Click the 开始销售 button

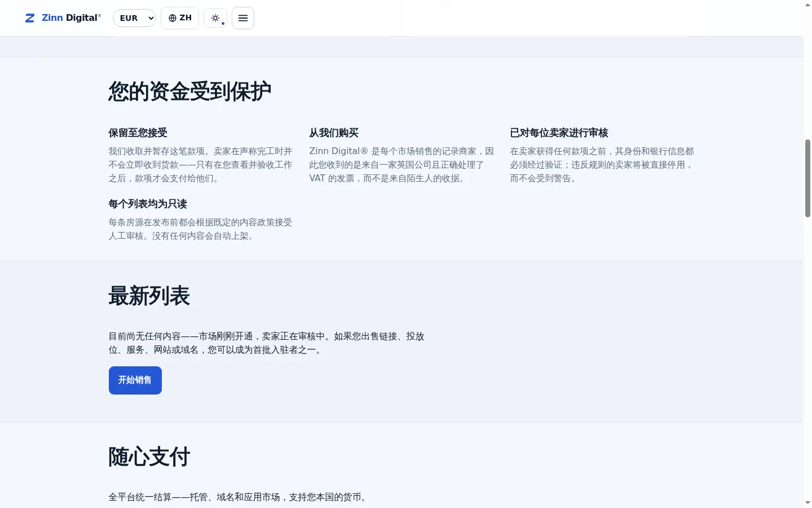coord(135,380)
